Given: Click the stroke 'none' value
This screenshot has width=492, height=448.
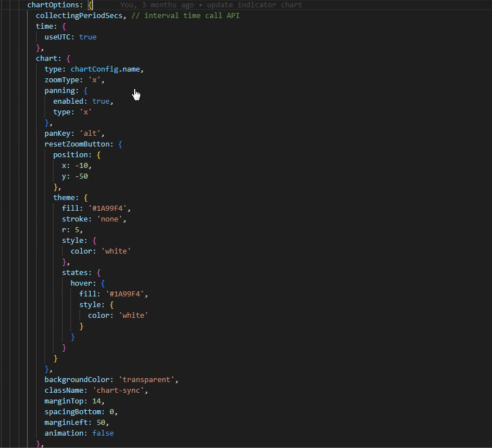Looking at the screenshot, I should pos(109,219).
